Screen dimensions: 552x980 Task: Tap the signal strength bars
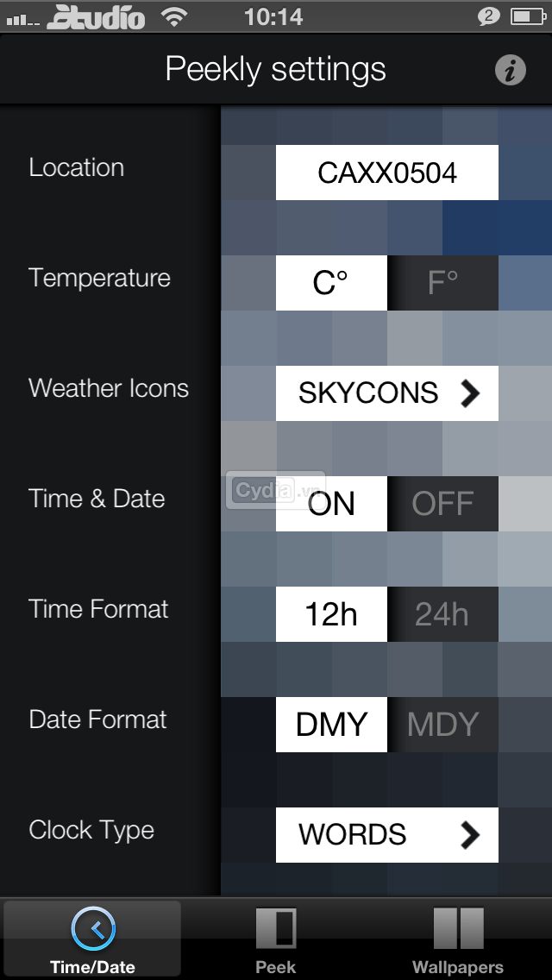(x=22, y=20)
